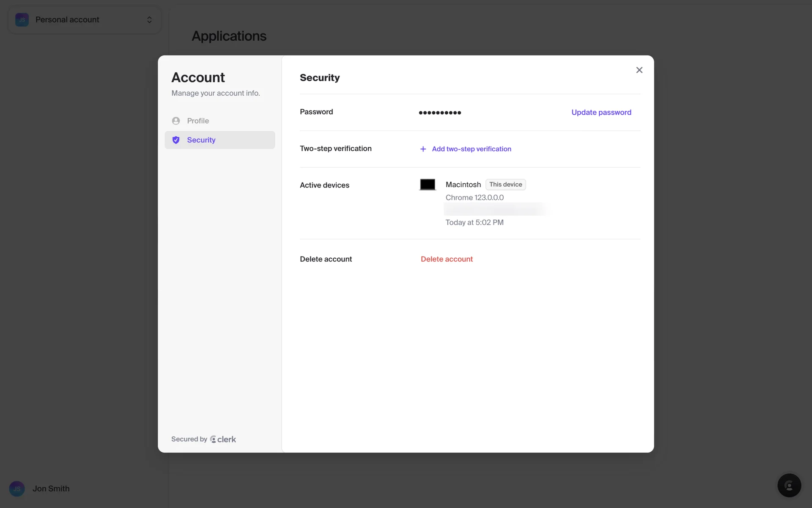Click the masked password dots
Image resolution: width=812 pixels, height=508 pixels.
[440, 113]
